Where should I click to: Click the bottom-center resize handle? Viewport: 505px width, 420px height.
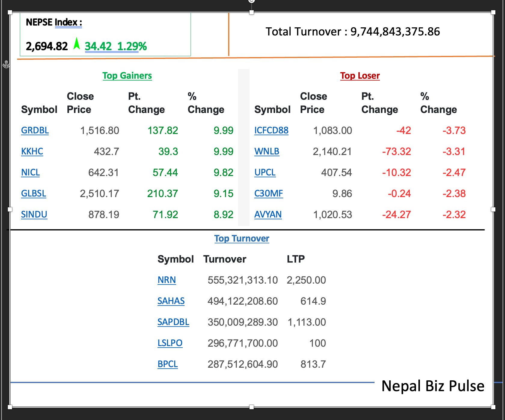(252, 407)
